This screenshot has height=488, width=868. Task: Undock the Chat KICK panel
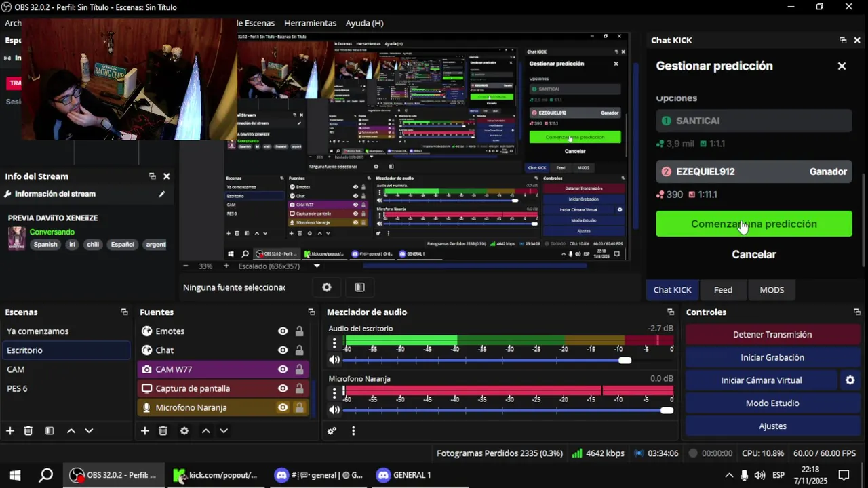pyautogui.click(x=843, y=40)
